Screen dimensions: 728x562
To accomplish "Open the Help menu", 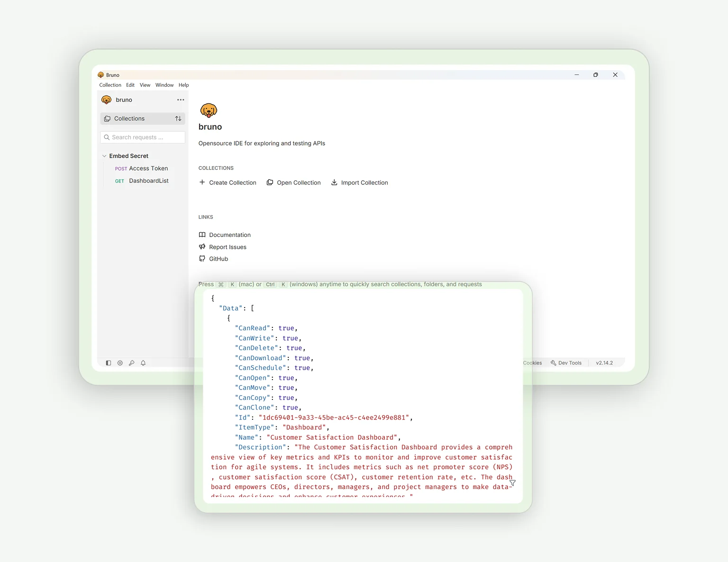I will click(184, 85).
